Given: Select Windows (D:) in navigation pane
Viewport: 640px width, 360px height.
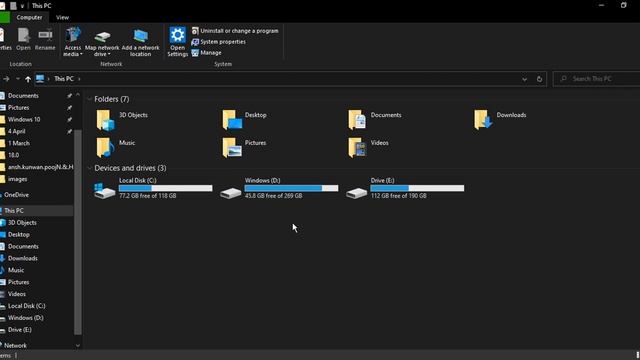Looking at the screenshot, I should point(25,318).
